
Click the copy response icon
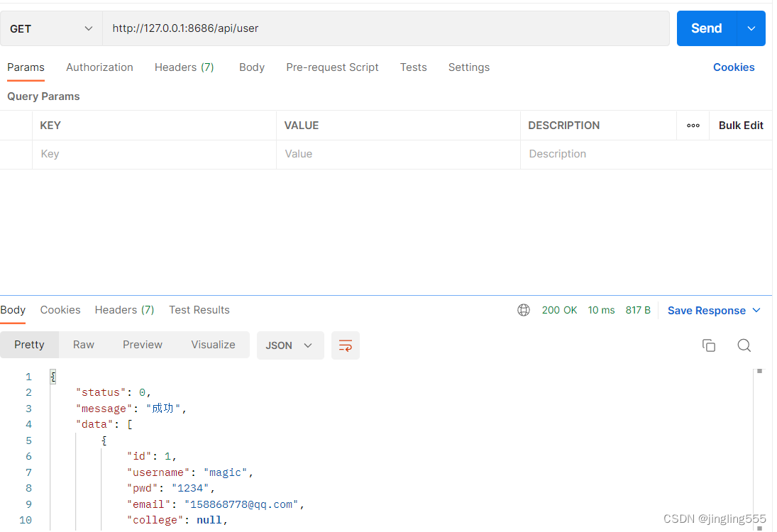coord(709,345)
